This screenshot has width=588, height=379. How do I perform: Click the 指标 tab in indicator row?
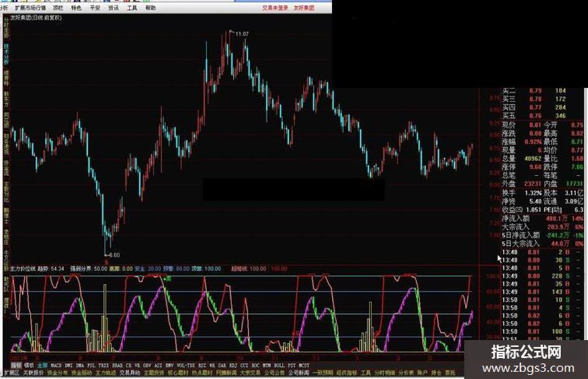pos(16,365)
